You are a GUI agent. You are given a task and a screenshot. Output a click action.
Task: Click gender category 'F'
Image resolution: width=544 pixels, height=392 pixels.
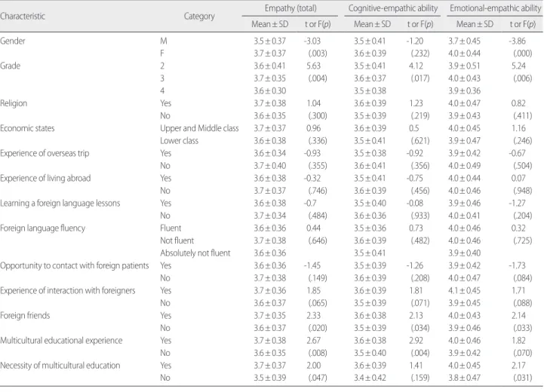pos(162,54)
